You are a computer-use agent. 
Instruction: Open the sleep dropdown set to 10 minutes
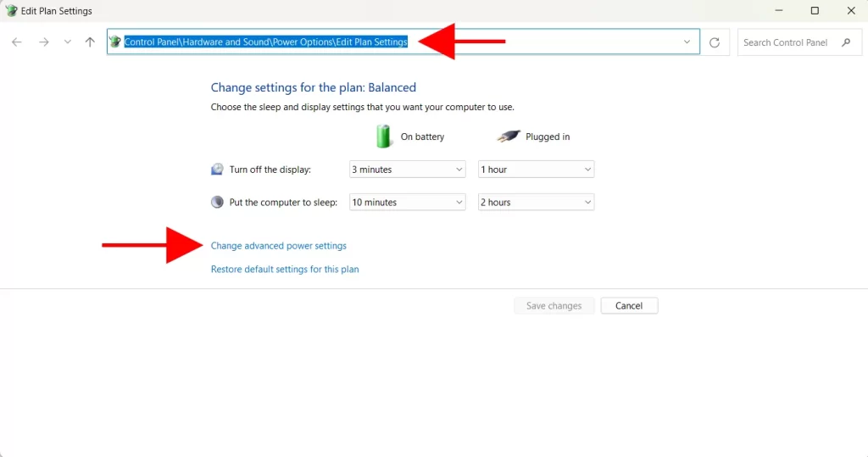(408, 202)
